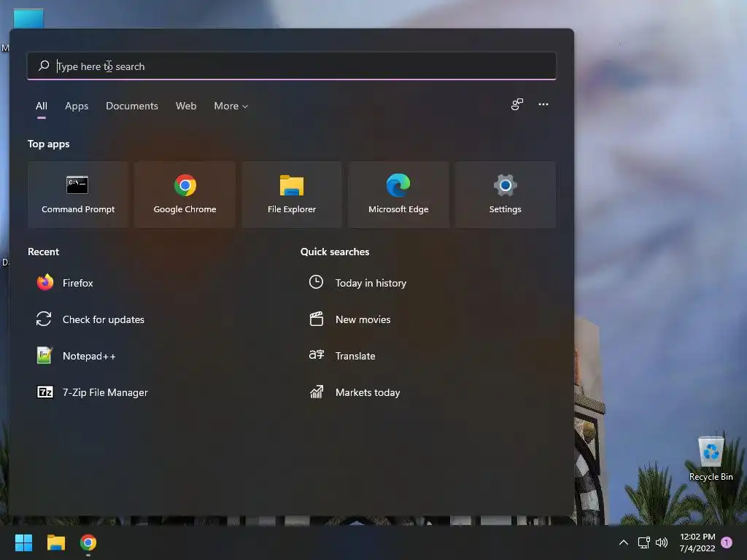This screenshot has height=560, width=747.
Task: Open File Explorer from the taskbar
Action: (x=55, y=542)
